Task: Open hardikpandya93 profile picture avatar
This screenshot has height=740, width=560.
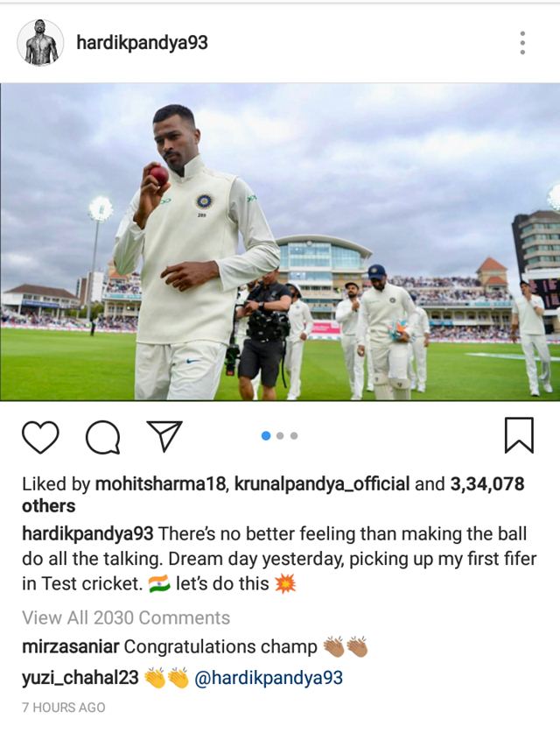Action: click(x=40, y=43)
